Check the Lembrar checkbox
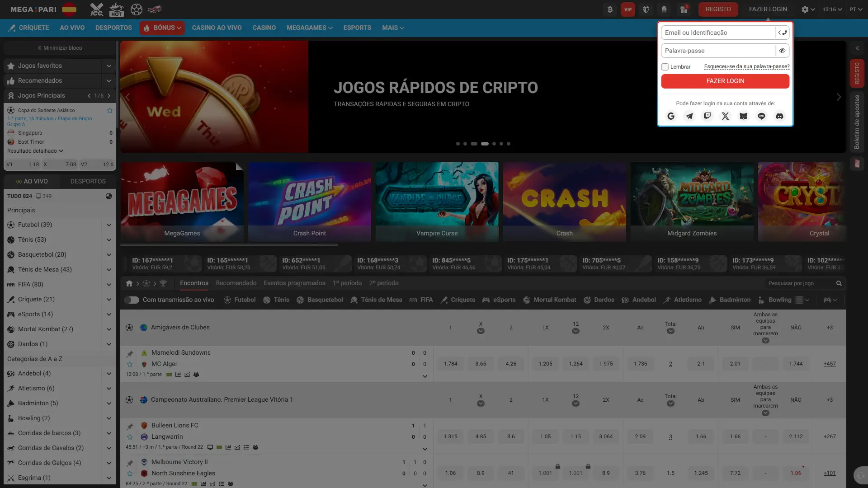The image size is (868, 488). pyautogui.click(x=665, y=67)
